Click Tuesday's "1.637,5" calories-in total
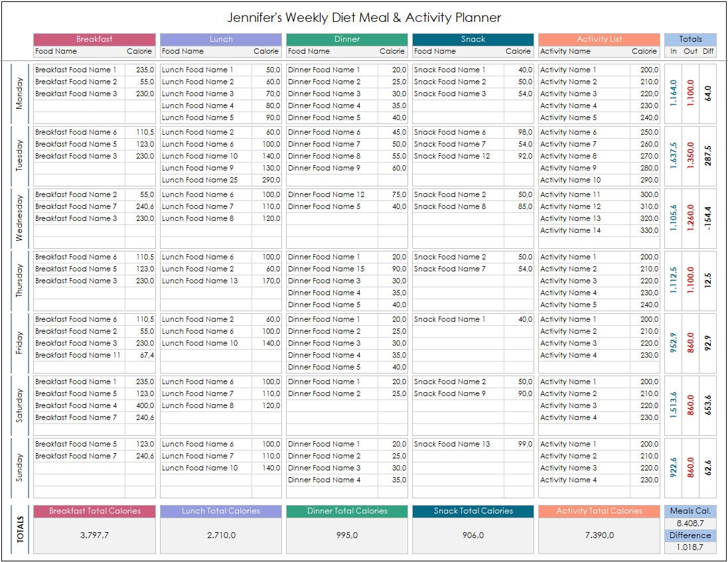The width and height of the screenshot is (728, 562). pyautogui.click(x=674, y=155)
